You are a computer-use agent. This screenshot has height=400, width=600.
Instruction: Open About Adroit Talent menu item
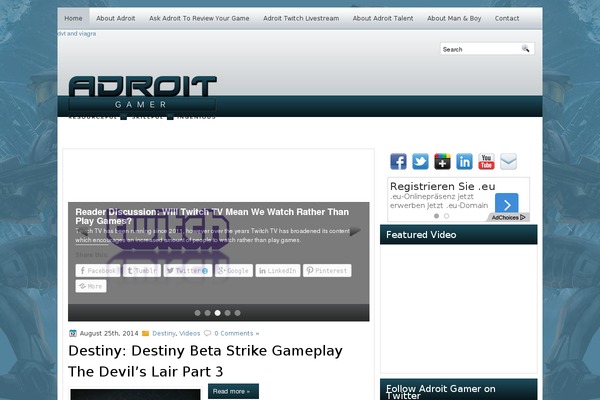pos(383,18)
